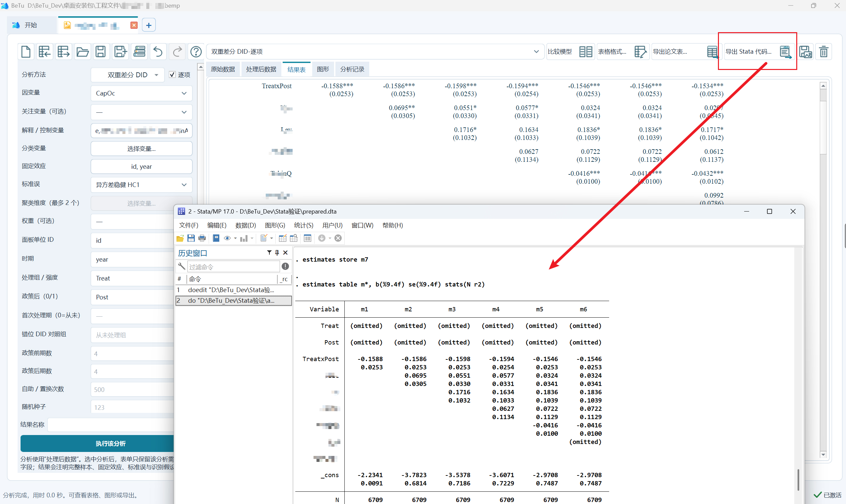Add a new tab with plus button
This screenshot has height=504, width=846.
click(149, 25)
